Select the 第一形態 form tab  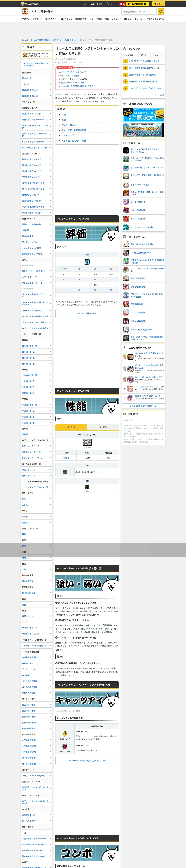coord(71,427)
